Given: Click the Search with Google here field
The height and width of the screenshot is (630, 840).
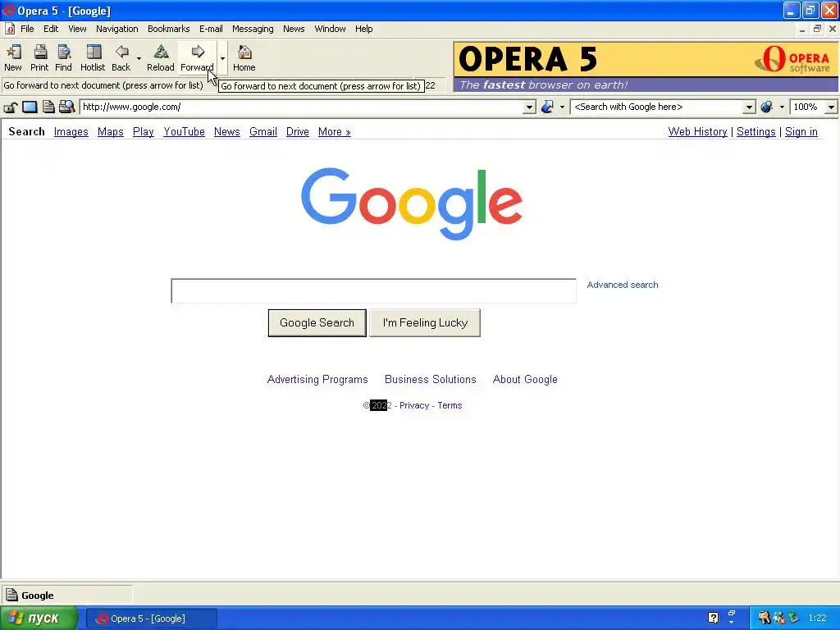Looking at the screenshot, I should click(657, 107).
